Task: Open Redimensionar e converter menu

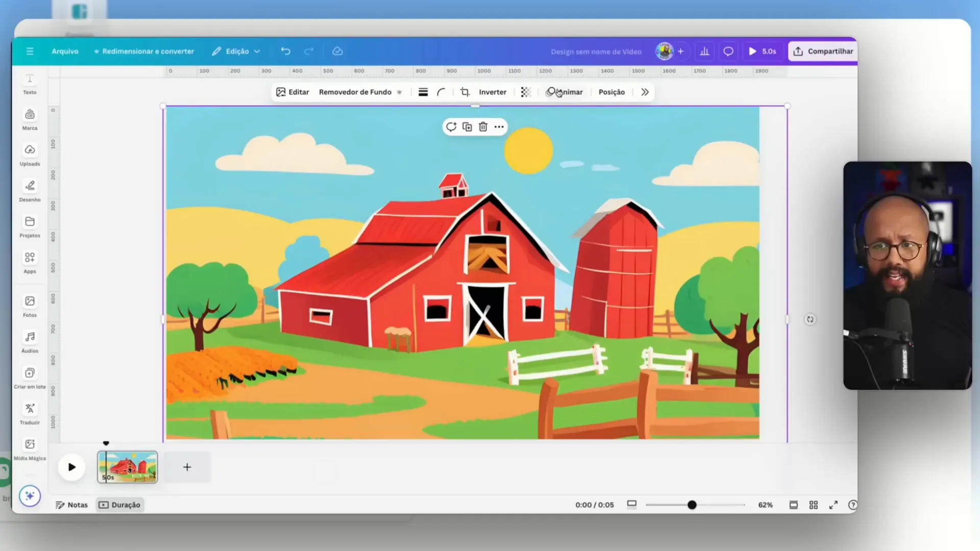Action: pos(143,51)
